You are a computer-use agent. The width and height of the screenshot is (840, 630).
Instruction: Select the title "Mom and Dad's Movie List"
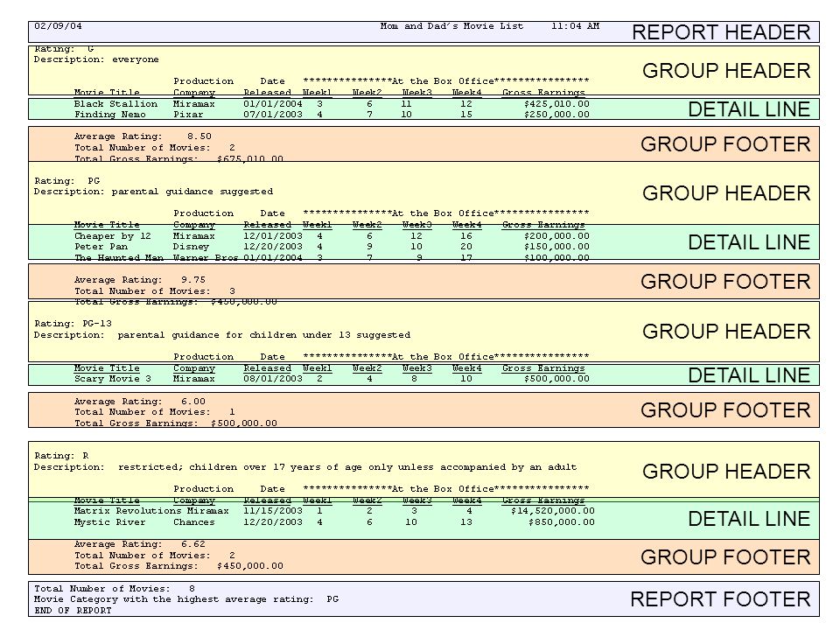(451, 25)
